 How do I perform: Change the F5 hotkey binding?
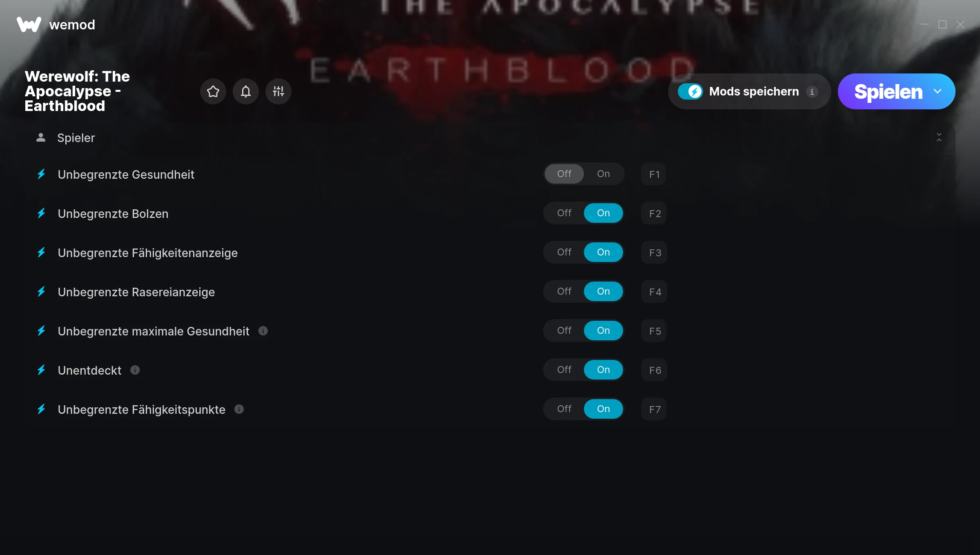654,331
